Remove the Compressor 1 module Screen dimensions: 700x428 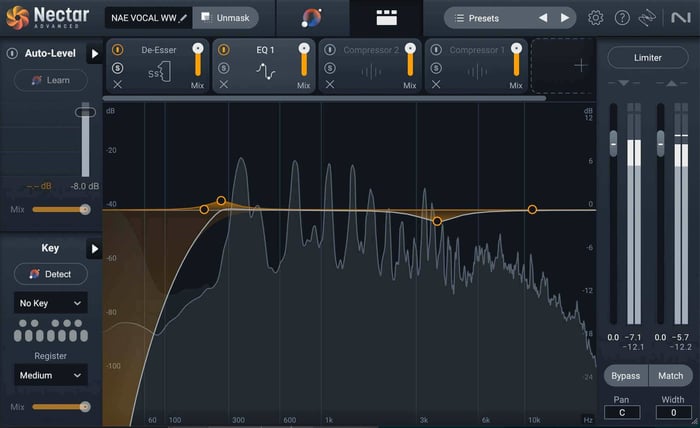436,84
